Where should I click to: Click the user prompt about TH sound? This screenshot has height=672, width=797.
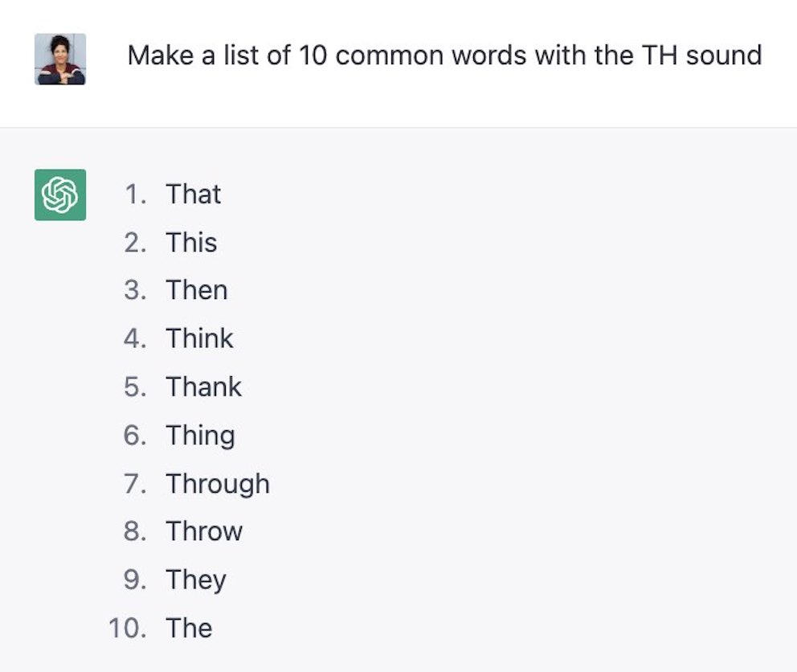(x=444, y=55)
